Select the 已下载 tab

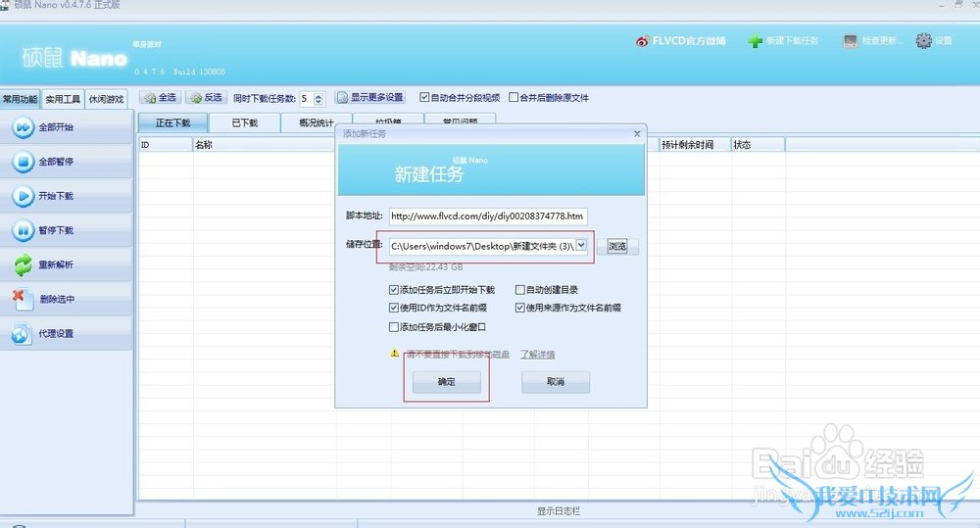point(245,123)
